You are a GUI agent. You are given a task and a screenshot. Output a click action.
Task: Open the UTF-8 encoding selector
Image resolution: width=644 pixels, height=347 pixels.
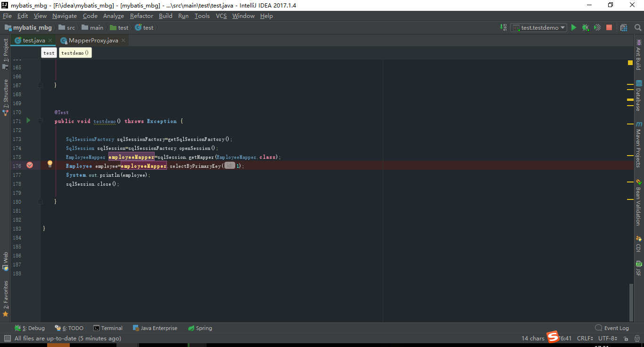(607, 338)
